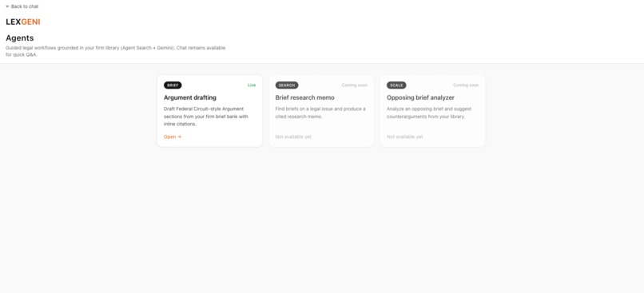Click 'Coming soon' on Opposing brief analyzer card

point(466,85)
